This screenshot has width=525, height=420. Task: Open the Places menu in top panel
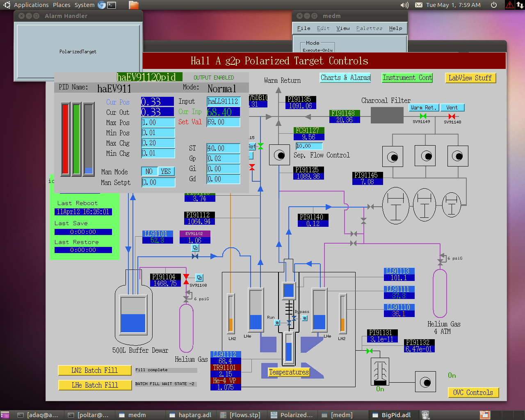coord(62,5)
